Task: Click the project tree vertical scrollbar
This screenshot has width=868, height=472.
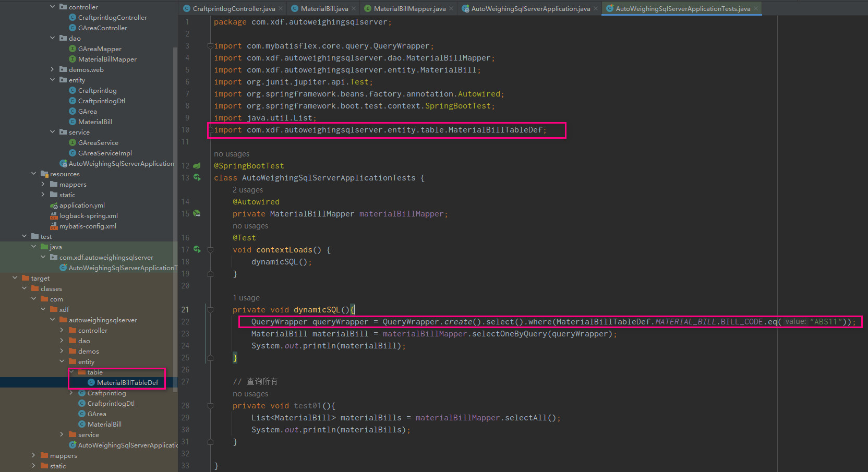Action: point(175,219)
